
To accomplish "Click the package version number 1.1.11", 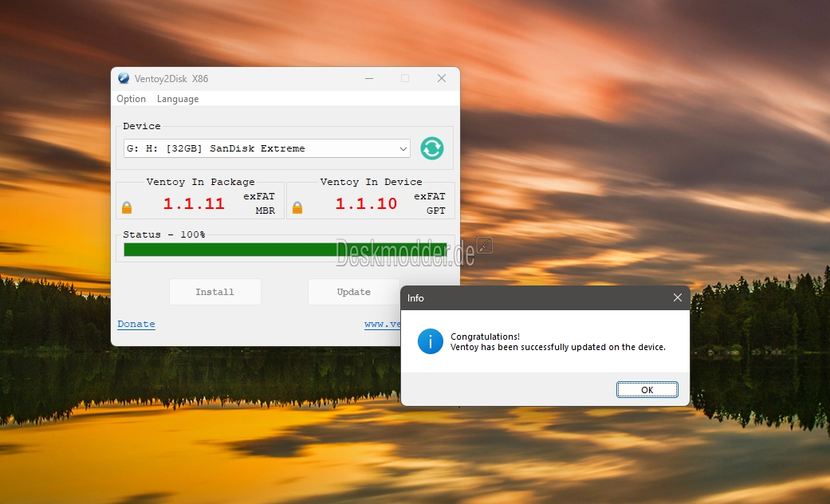I will [x=194, y=204].
